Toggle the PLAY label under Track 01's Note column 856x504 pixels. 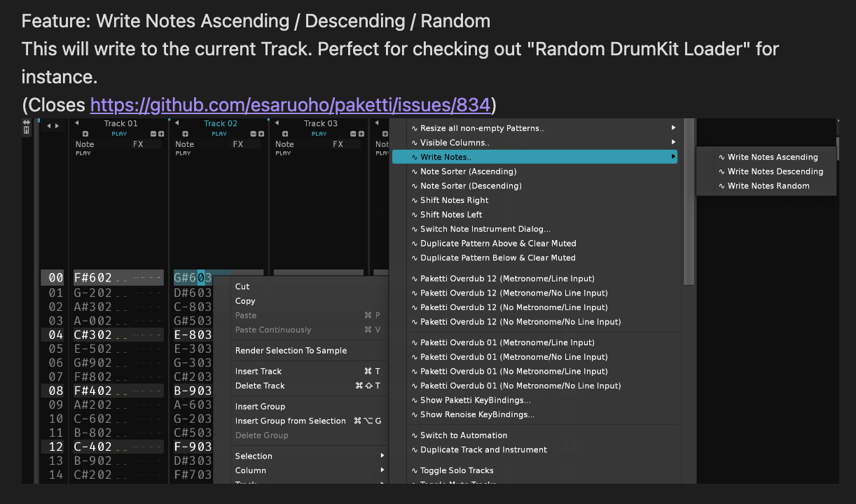tap(83, 153)
